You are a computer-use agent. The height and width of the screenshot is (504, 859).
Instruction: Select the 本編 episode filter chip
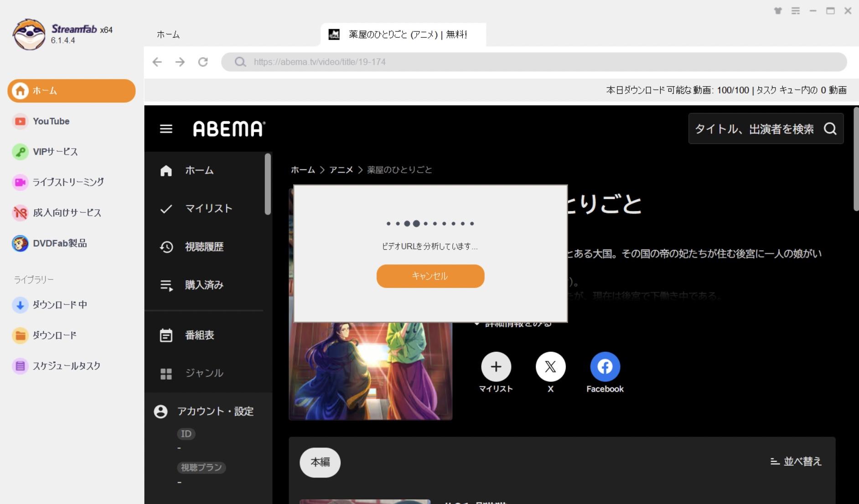(320, 463)
